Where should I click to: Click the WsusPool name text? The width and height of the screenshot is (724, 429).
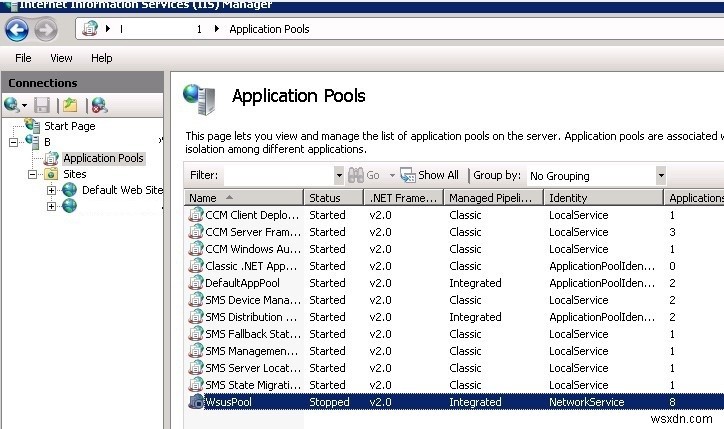229,402
